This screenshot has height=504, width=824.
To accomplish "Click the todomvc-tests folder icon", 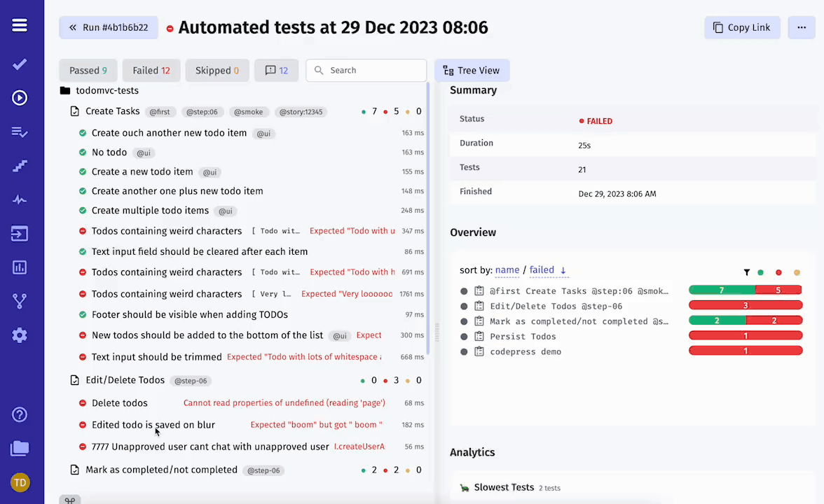I will (65, 90).
